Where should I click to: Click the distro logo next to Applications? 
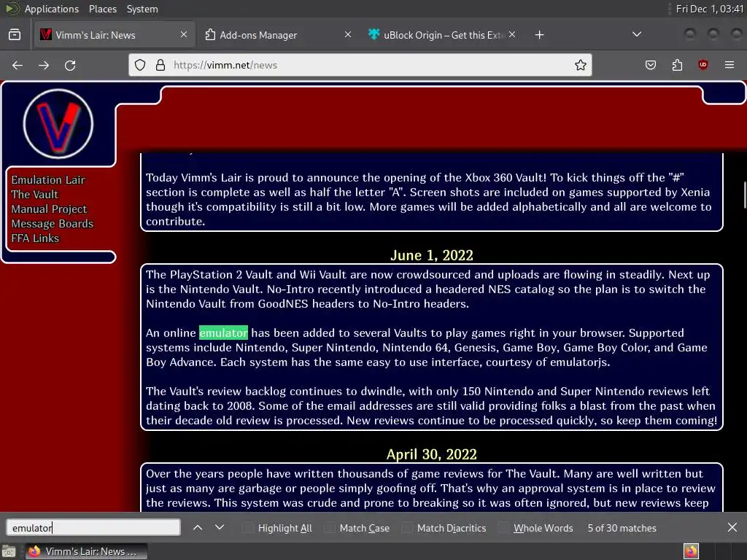[12, 9]
